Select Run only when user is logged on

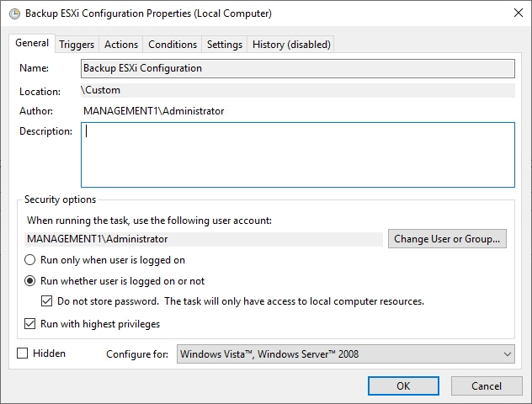click(x=30, y=261)
